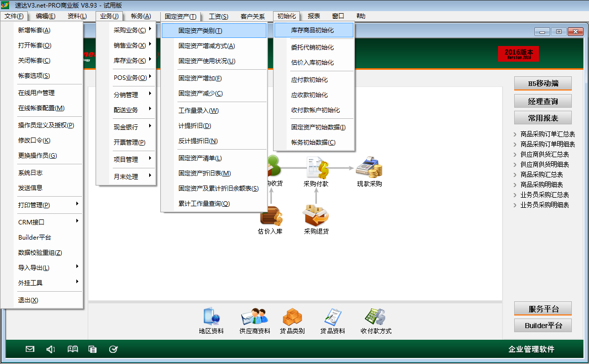Click the speaker icon in status bar
Screen dimensions: 589x364
tap(51, 349)
